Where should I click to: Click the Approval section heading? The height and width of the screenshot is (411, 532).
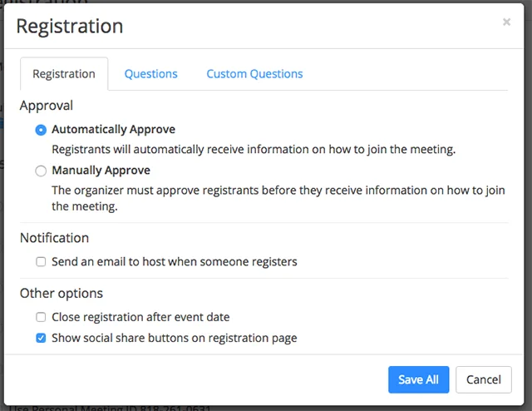click(x=47, y=106)
